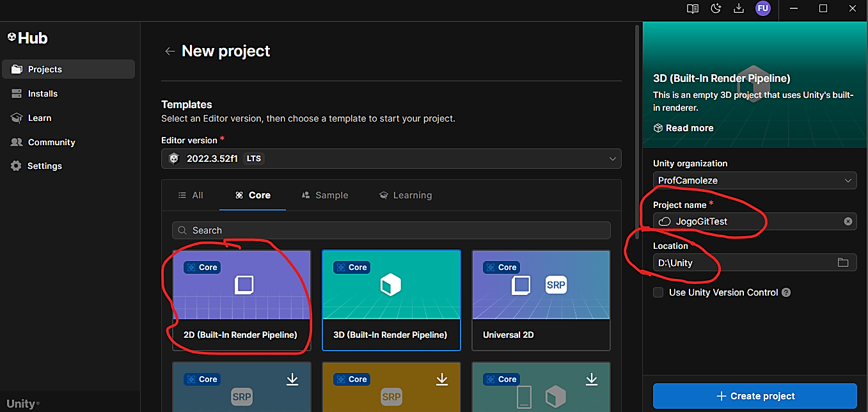Switch to the Sample templates tab
The image size is (868, 412).
(x=324, y=195)
